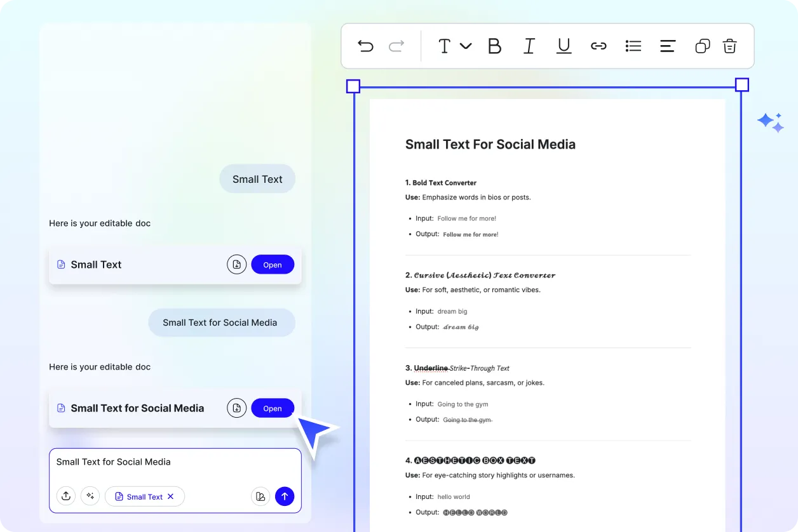Open the Small Text for Social Media document
Image resolution: width=798 pixels, height=532 pixels.
273,408
